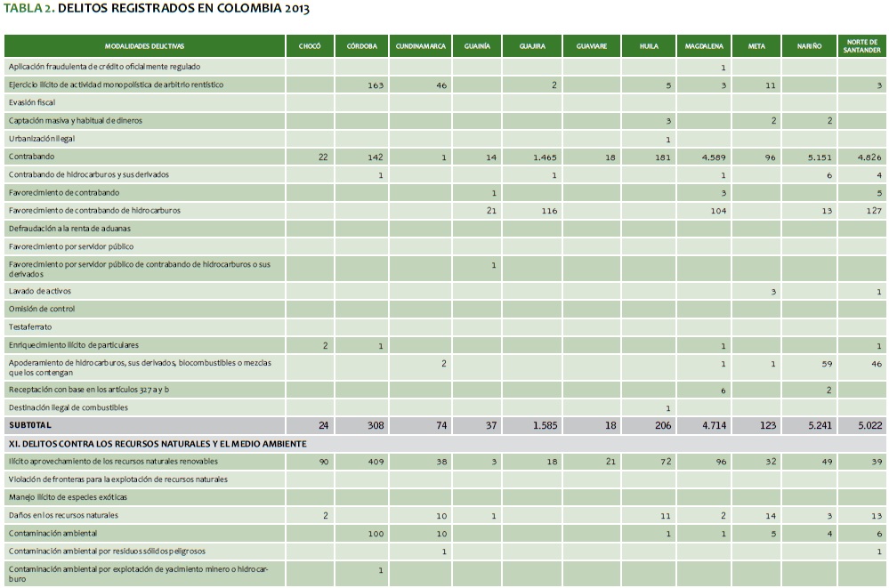Select the section heading 'XI. Delitos contra los recursos naturales'
The height and width of the screenshot is (588, 889).
(x=158, y=443)
